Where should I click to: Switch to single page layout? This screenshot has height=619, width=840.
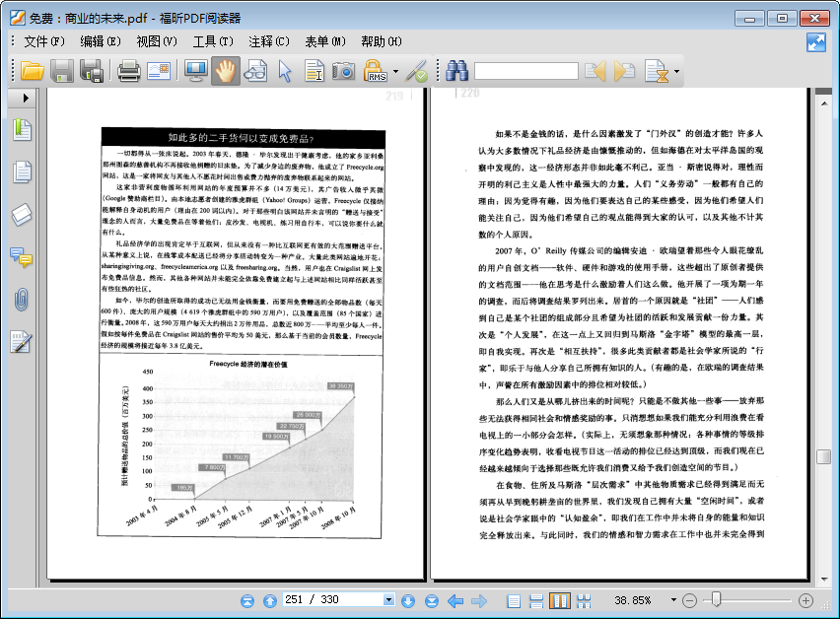514,601
